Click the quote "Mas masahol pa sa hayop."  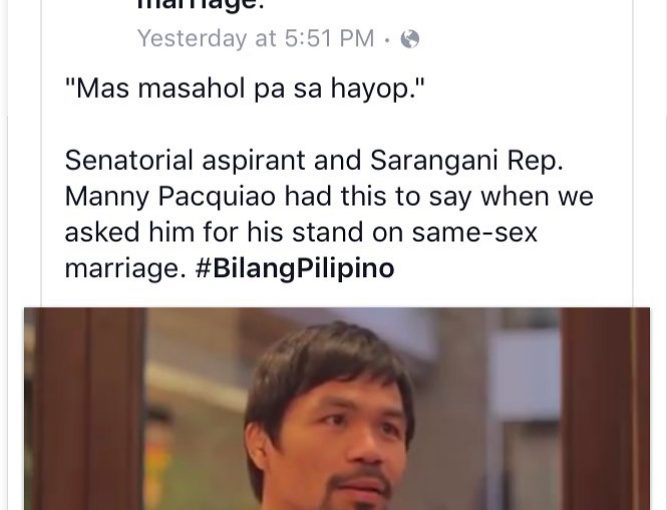pyautogui.click(x=245, y=89)
